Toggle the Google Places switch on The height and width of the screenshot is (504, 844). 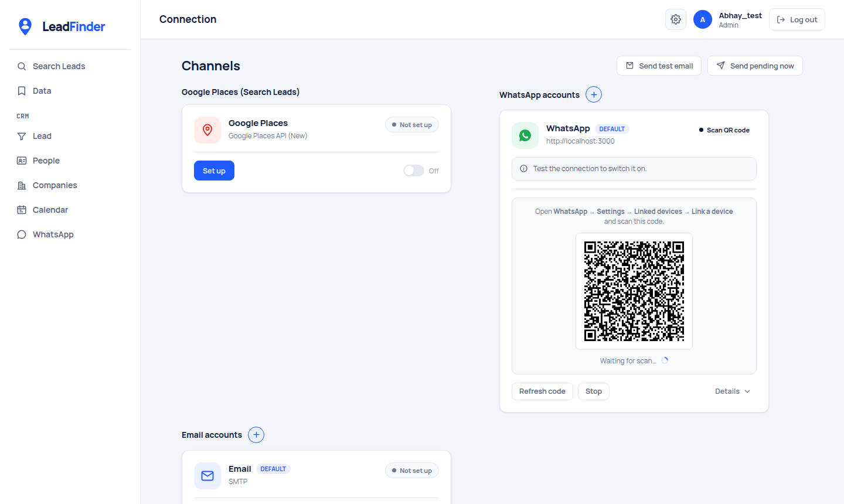[x=414, y=171]
